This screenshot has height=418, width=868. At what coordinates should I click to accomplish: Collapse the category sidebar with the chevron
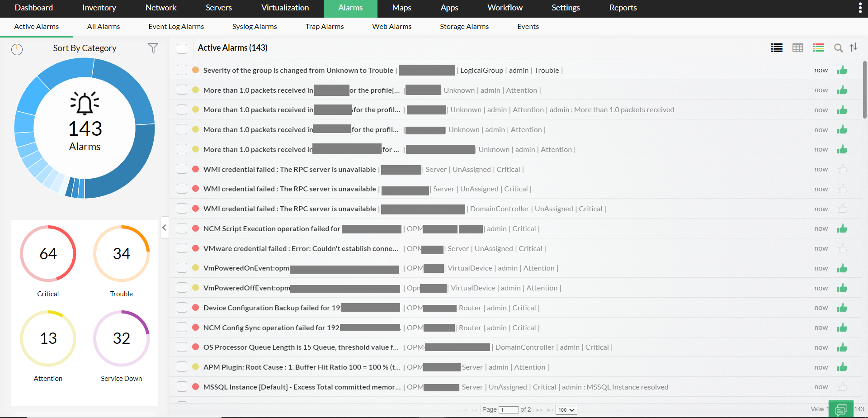(164, 228)
